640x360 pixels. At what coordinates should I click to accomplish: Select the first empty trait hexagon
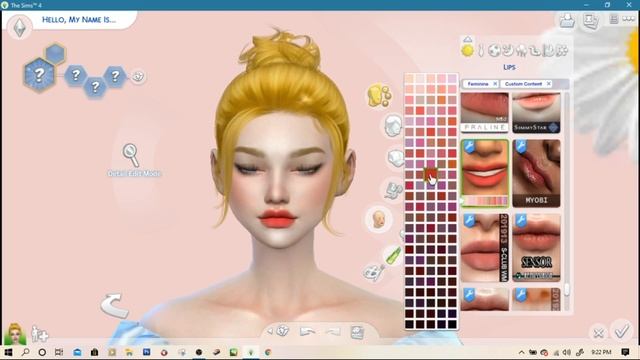(76, 75)
